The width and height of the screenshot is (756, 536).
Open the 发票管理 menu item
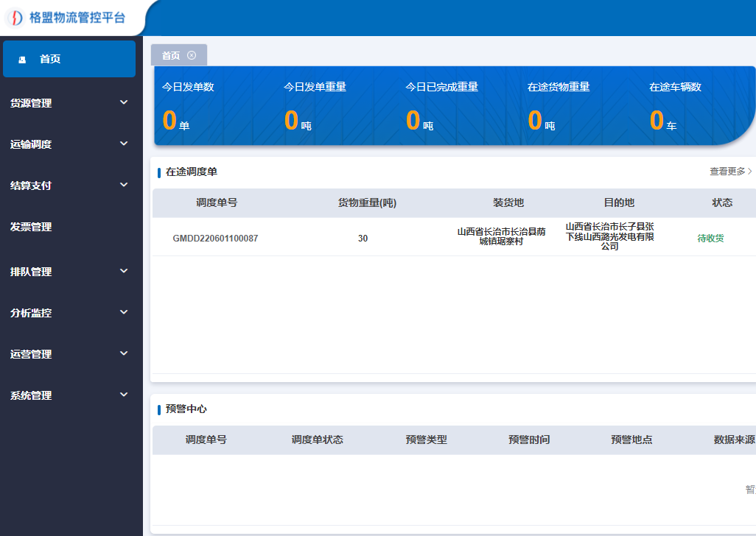pyautogui.click(x=31, y=227)
